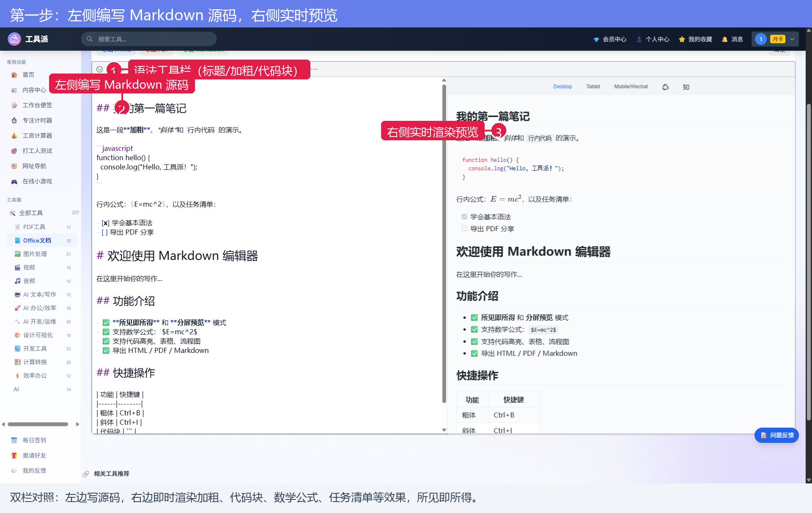Toggle the 导出 PDF 分享 preview checkbox
The width and height of the screenshot is (812, 513).
pyautogui.click(x=464, y=229)
